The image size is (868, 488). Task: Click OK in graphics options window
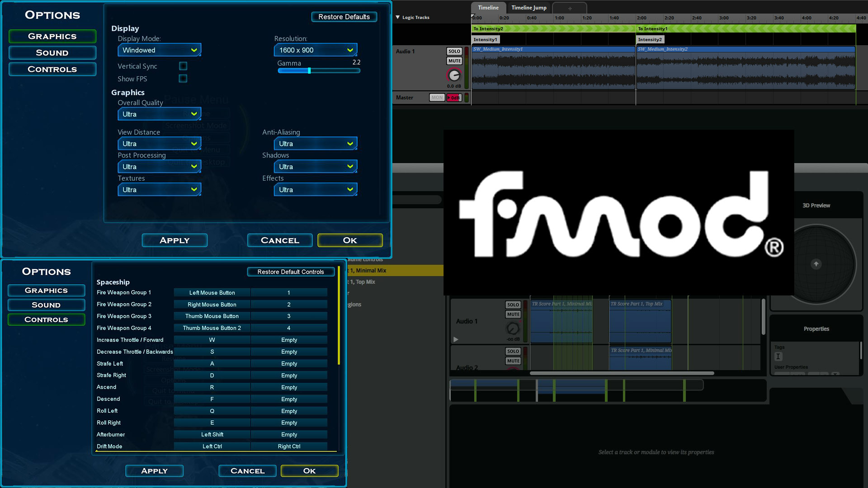point(350,240)
